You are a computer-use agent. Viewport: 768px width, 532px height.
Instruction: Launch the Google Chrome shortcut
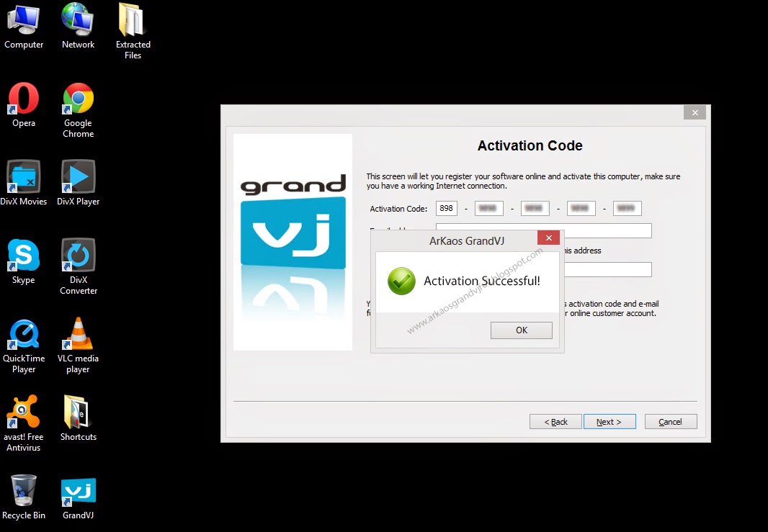[x=78, y=111]
